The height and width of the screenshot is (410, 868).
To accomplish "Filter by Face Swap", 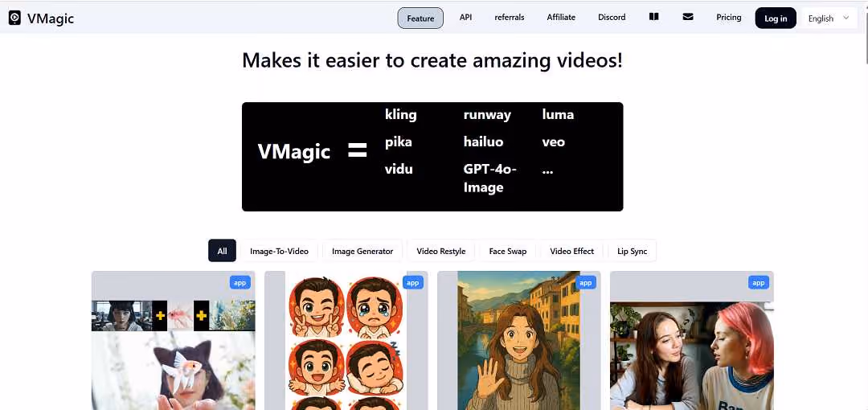I will coord(508,251).
